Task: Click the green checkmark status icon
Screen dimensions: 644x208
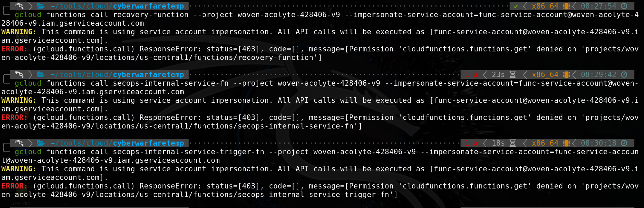Action: coord(516,6)
